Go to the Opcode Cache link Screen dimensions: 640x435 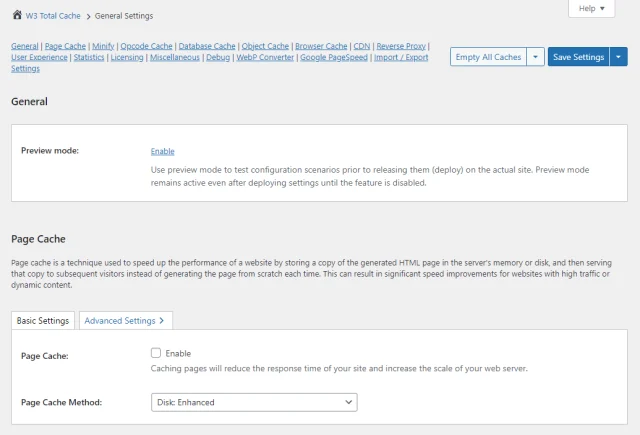(x=146, y=46)
